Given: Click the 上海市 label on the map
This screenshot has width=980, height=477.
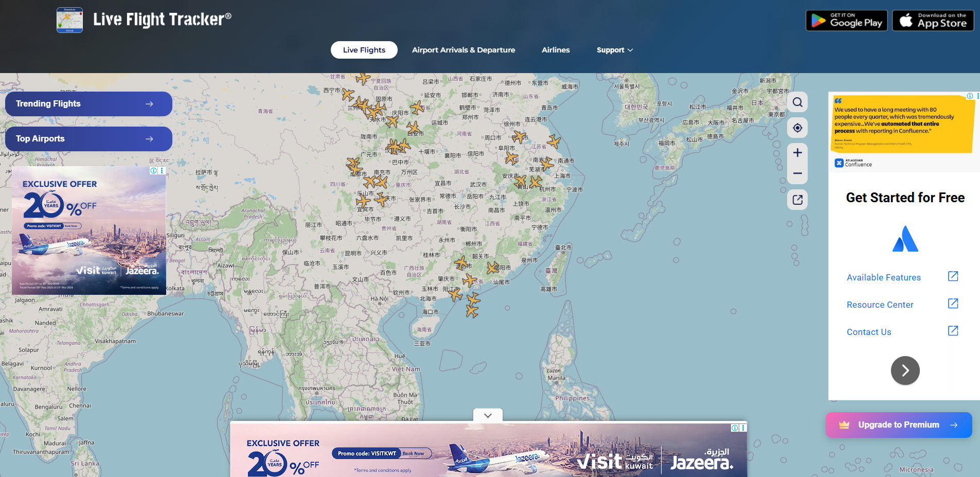Looking at the screenshot, I should pyautogui.click(x=562, y=176).
